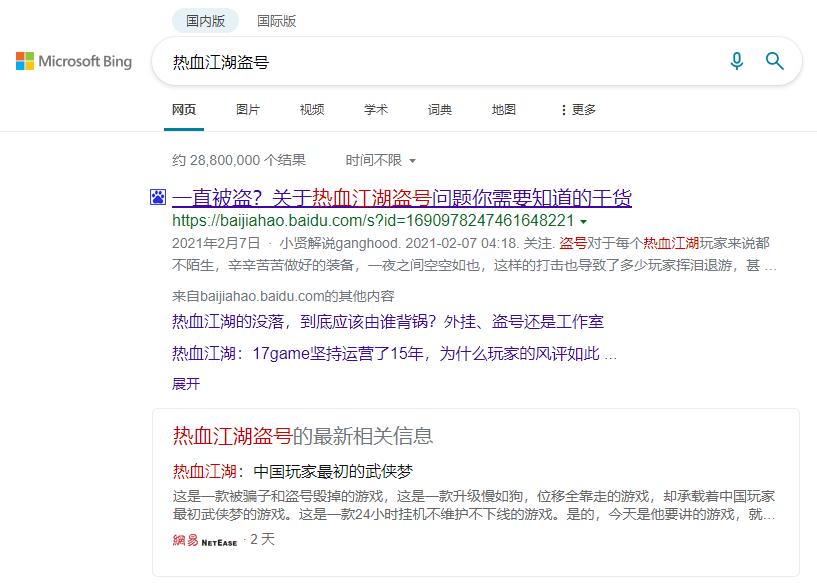This screenshot has width=817, height=583.
Task: Click the magnifying glass search icon
Action: pyautogui.click(x=774, y=62)
